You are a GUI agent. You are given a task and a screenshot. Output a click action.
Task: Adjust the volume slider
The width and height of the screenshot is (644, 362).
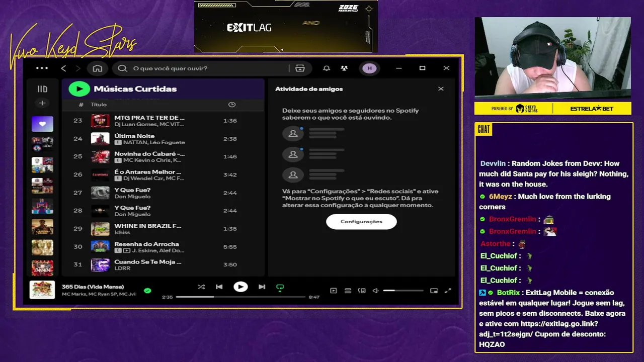point(403,291)
